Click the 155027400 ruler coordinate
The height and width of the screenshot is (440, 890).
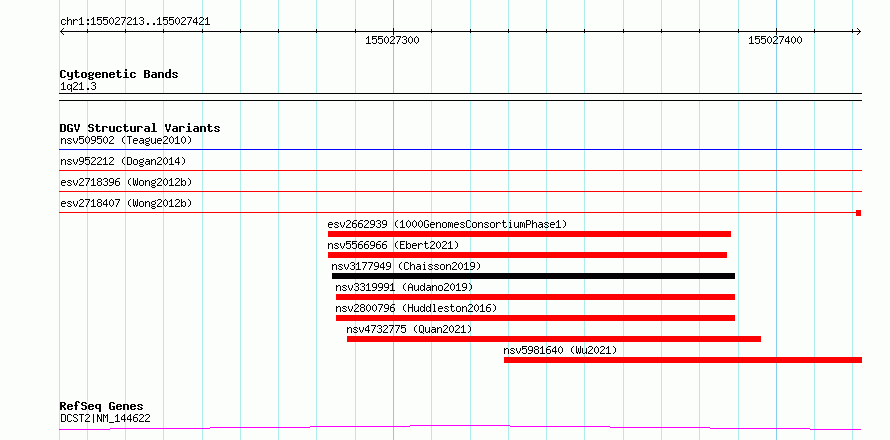pos(775,40)
